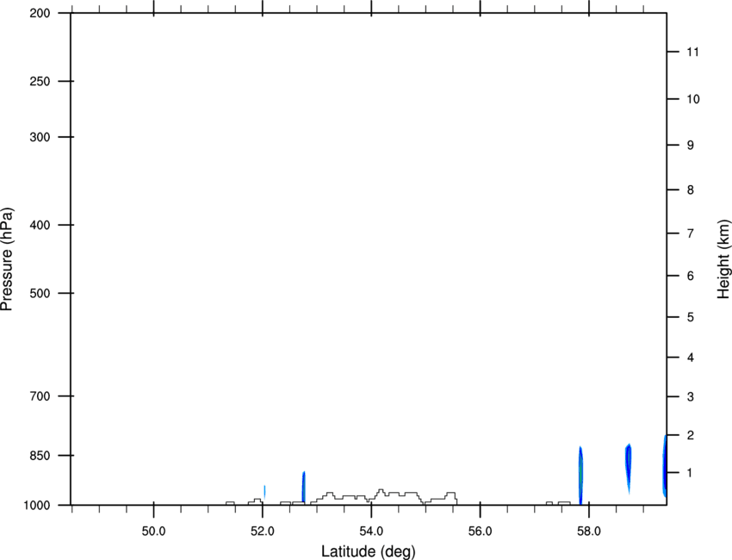Viewport: 732px width, 560px height.
Task: Click the 400 pressure tick label
Action: 40,225
